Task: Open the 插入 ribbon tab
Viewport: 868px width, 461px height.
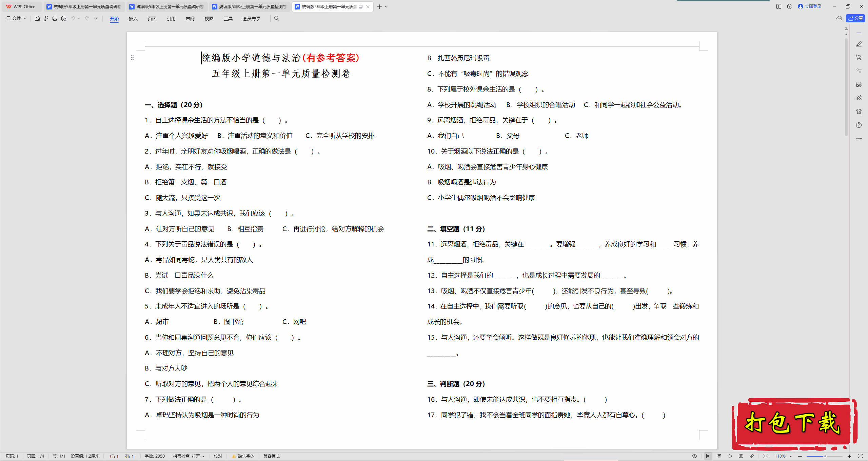Action: [x=133, y=19]
